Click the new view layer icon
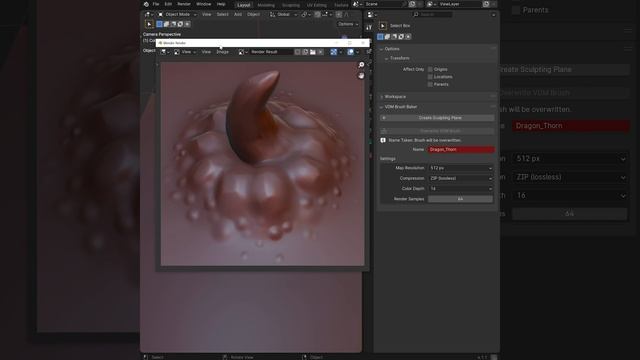The width and height of the screenshot is (640, 360). click(x=486, y=4)
